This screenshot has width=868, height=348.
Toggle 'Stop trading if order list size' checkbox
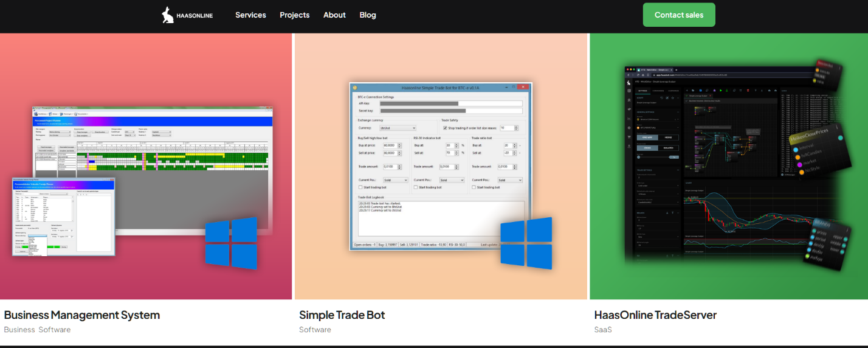445,128
